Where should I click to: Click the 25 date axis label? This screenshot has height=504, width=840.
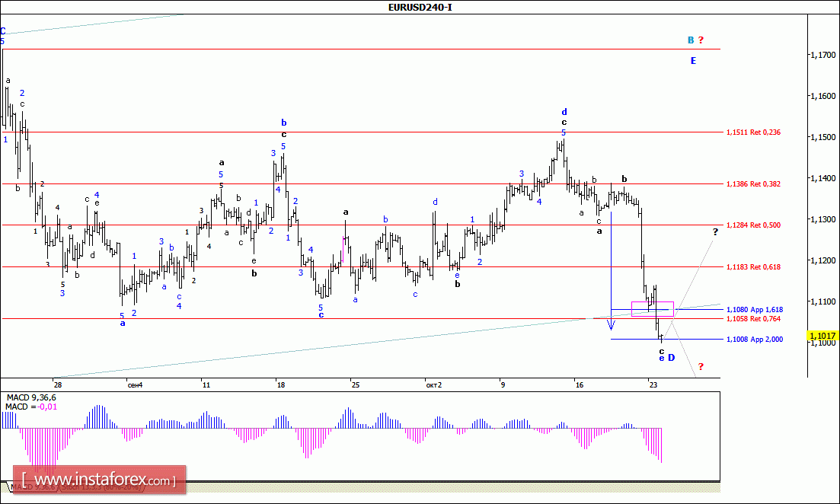pos(355,385)
